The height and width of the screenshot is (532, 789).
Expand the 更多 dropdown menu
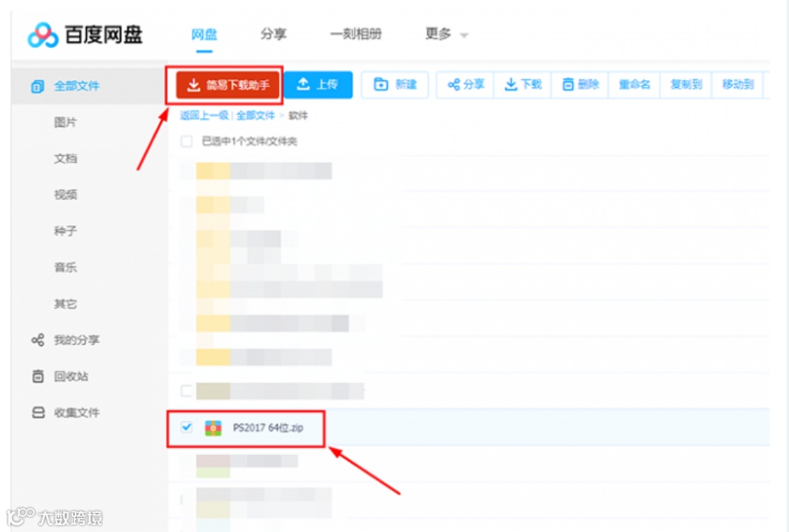(x=446, y=34)
